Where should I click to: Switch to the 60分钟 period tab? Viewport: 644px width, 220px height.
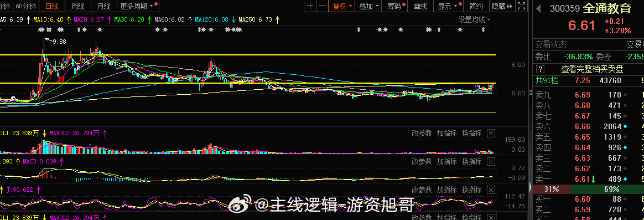tap(25, 6)
